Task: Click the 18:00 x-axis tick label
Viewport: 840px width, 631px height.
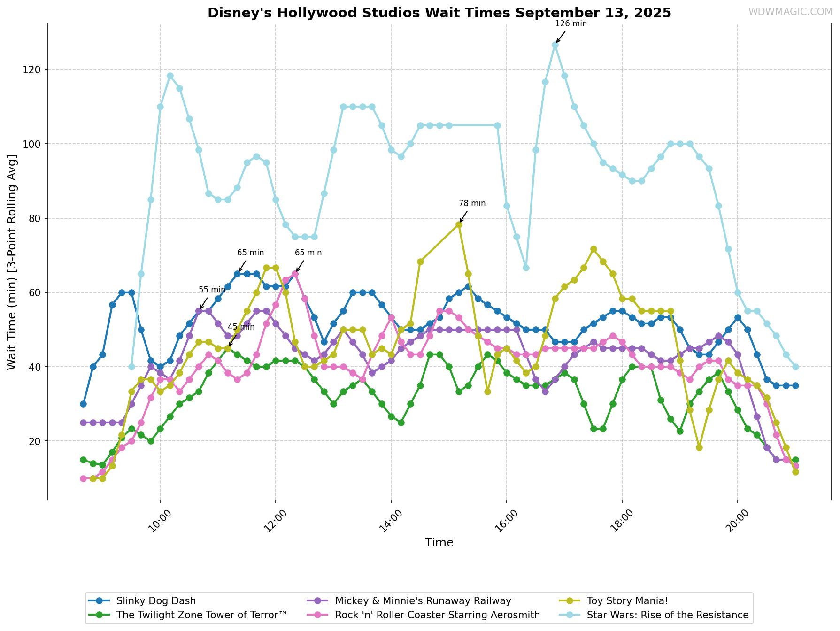Action: coord(621,520)
